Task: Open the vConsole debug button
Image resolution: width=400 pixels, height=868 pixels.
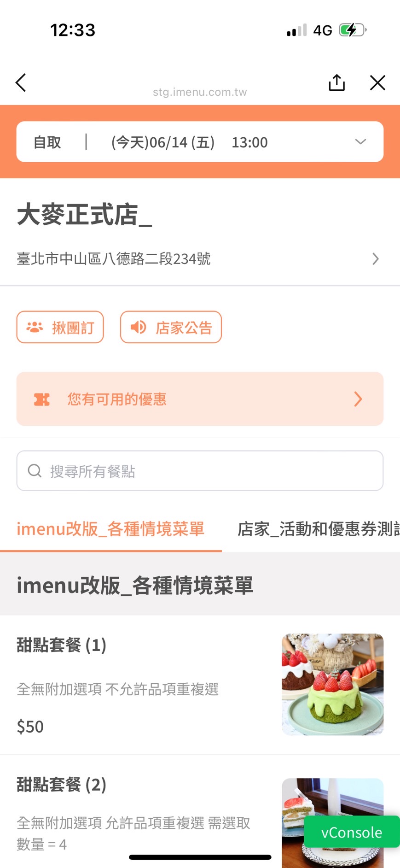Action: coord(352,832)
